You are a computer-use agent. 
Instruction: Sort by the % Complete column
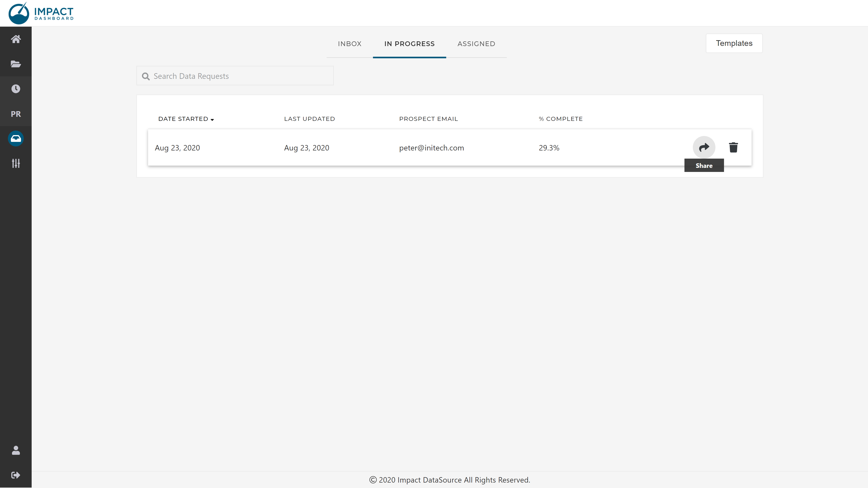pyautogui.click(x=560, y=119)
